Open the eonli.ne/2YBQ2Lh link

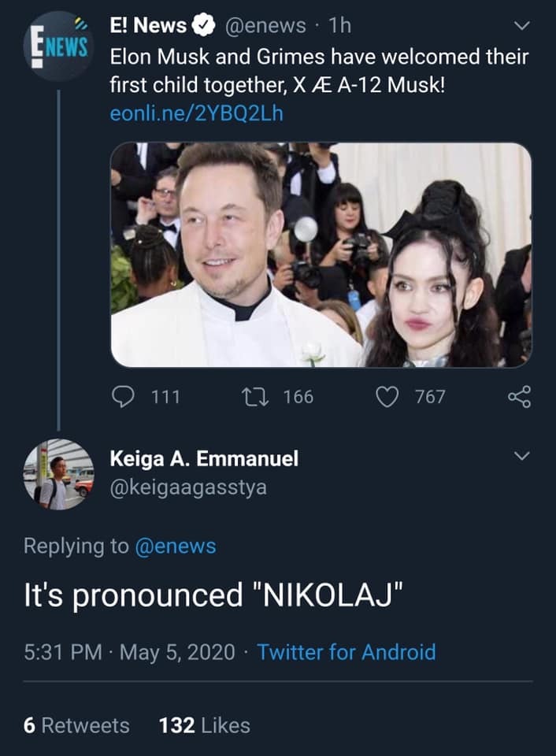click(196, 113)
